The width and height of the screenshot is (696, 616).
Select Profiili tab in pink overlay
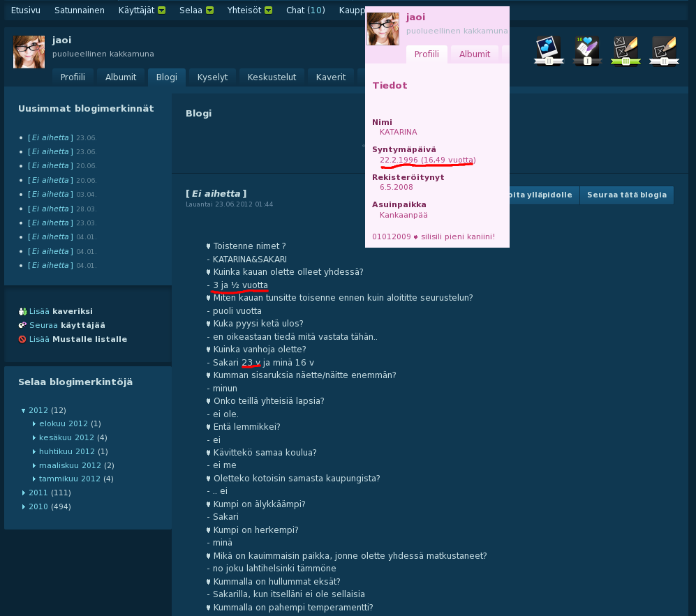point(427,54)
